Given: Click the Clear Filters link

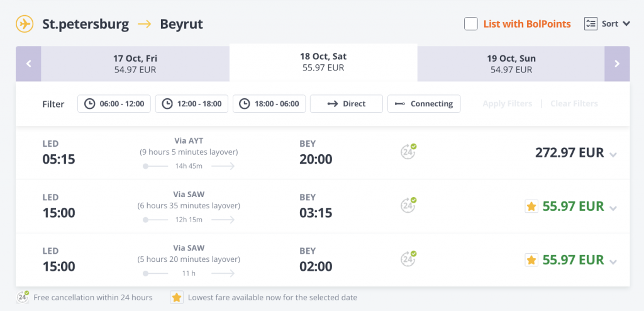Looking at the screenshot, I should tap(574, 104).
